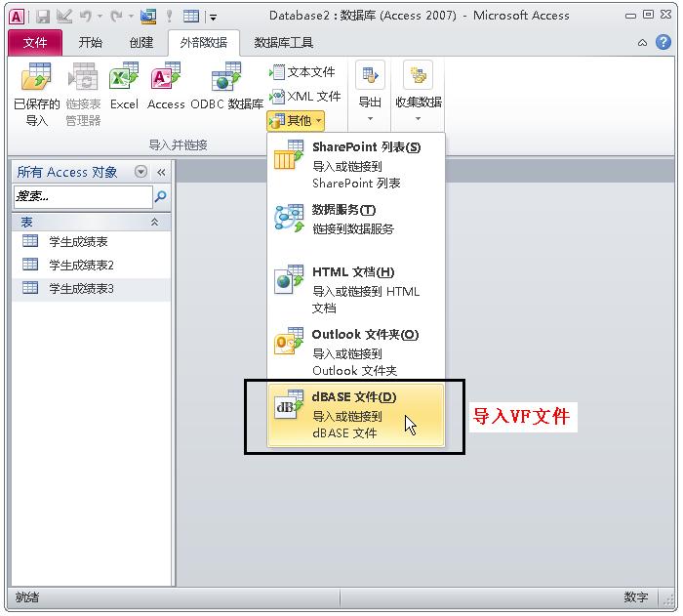683x616 pixels.
Task: Click the 所有 Access 对象 pane header
Action: coord(66,172)
